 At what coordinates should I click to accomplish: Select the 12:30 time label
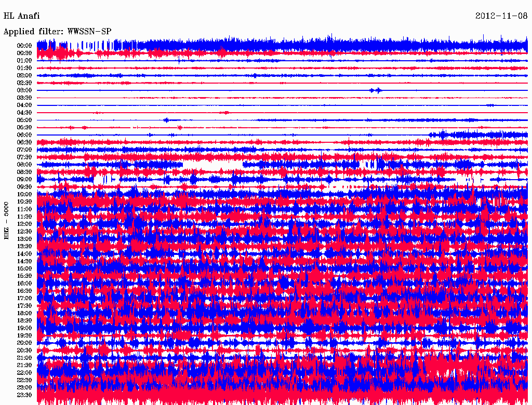(x=24, y=232)
